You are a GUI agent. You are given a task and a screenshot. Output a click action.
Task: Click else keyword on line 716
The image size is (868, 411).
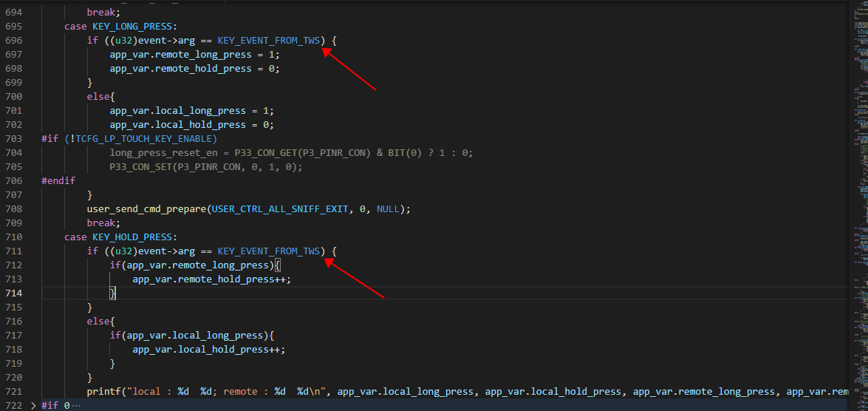pyautogui.click(x=98, y=322)
